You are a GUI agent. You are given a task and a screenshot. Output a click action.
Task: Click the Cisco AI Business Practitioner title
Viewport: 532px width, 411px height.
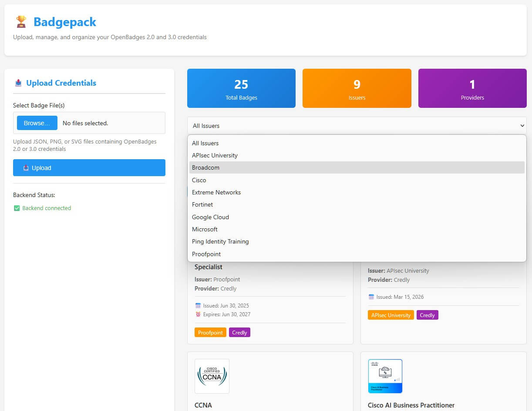click(x=411, y=405)
